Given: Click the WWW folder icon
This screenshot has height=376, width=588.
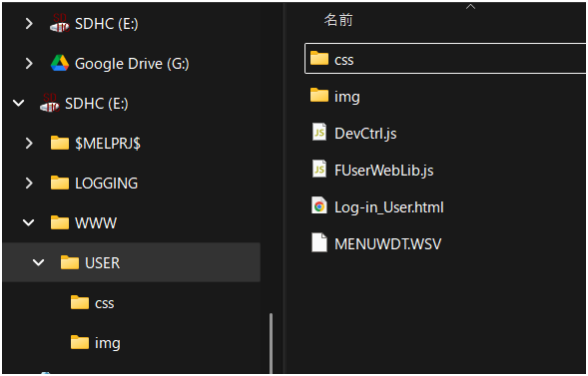Looking at the screenshot, I should pyautogui.click(x=60, y=222).
